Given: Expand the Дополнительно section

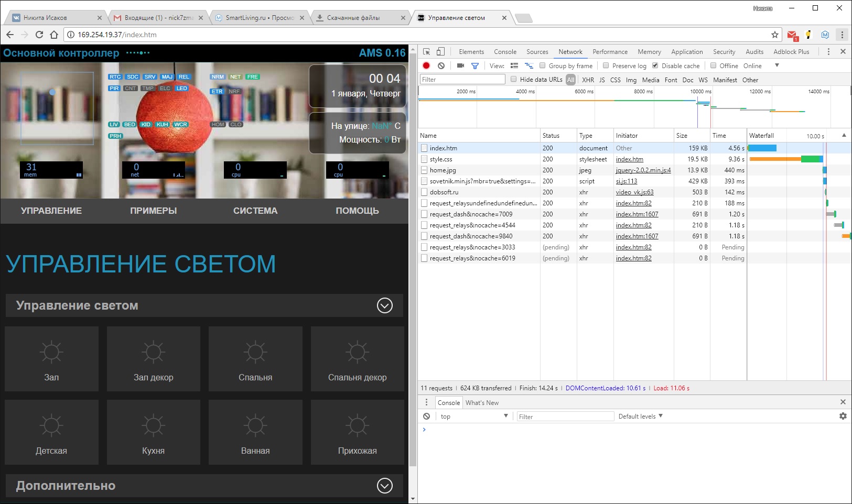Looking at the screenshot, I should coord(384,486).
